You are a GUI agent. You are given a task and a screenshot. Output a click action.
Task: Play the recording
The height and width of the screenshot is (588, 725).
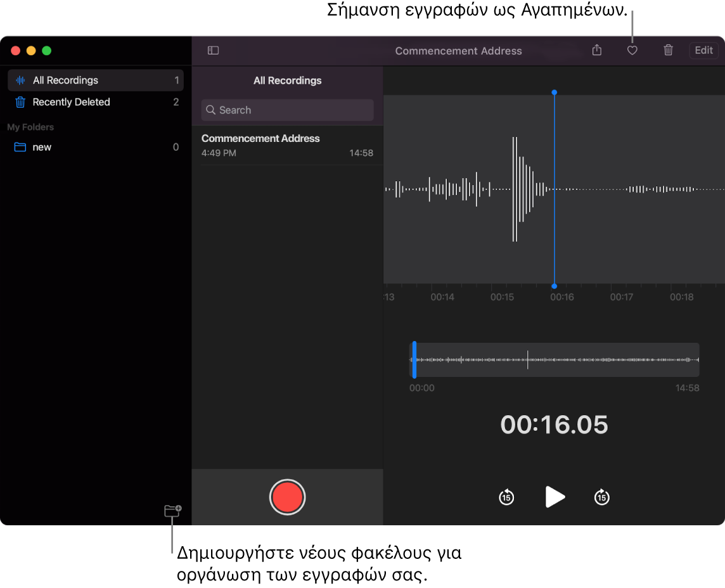(x=555, y=497)
